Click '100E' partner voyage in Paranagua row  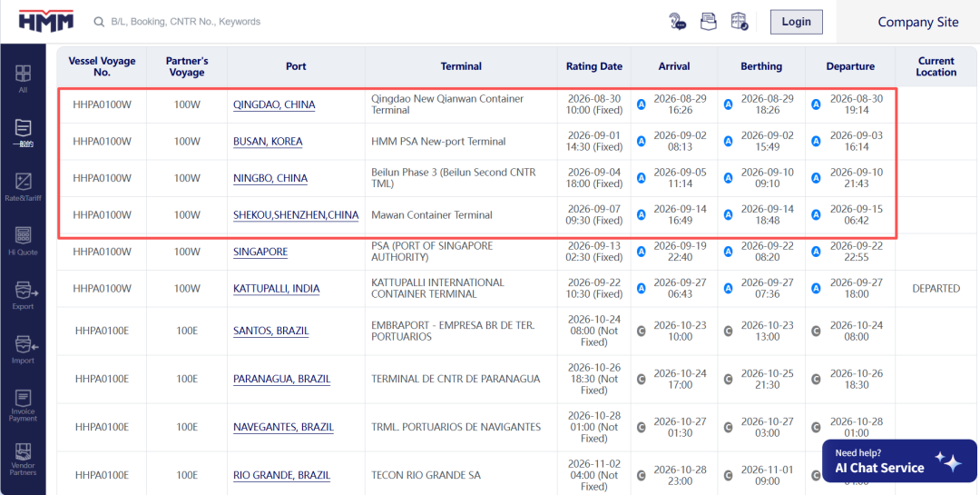187,379
